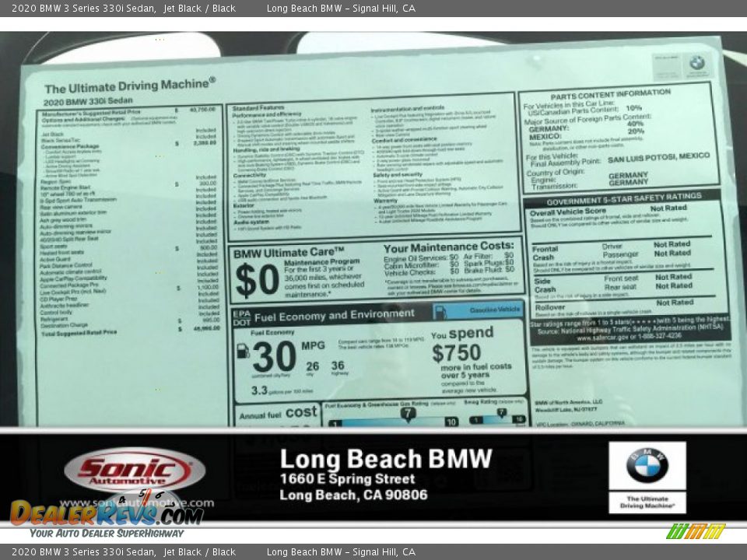This screenshot has height=560, width=747.
Task: Click 'SAN LUIS POTOSI, MEXICO' assembly point
Action: point(658,158)
